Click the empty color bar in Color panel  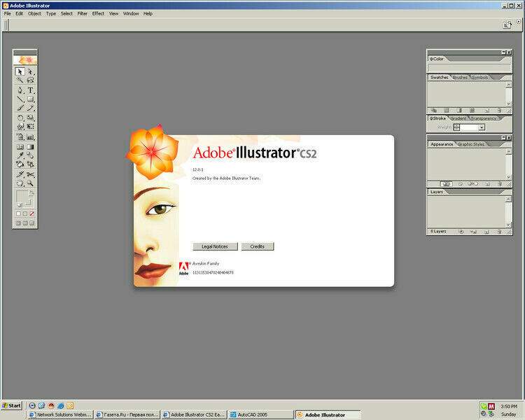(x=469, y=68)
